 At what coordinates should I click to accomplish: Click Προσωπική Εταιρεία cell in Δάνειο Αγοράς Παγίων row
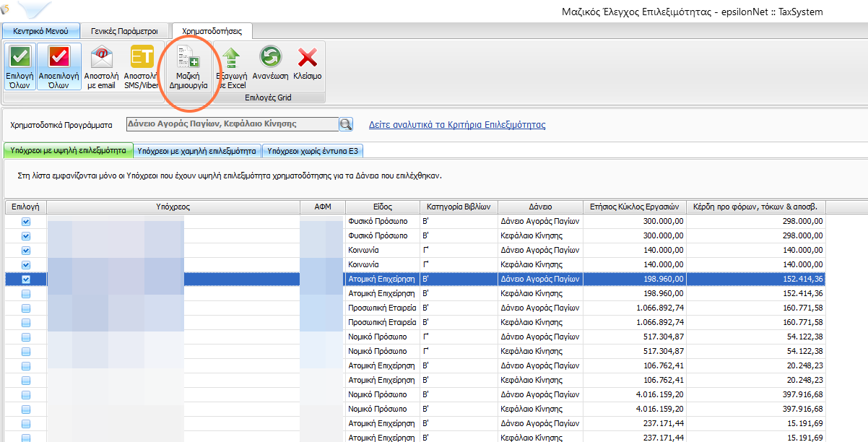(383, 308)
